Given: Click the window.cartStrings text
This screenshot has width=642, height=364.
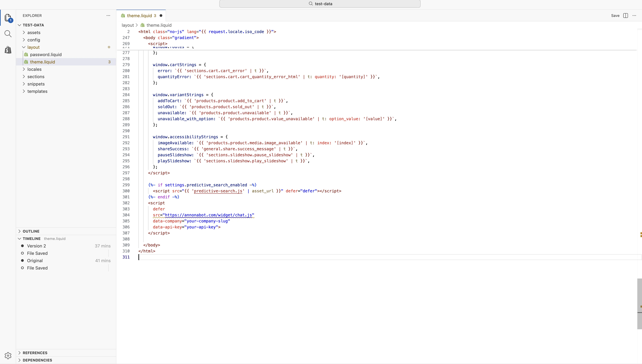Looking at the screenshot, I should (174, 65).
